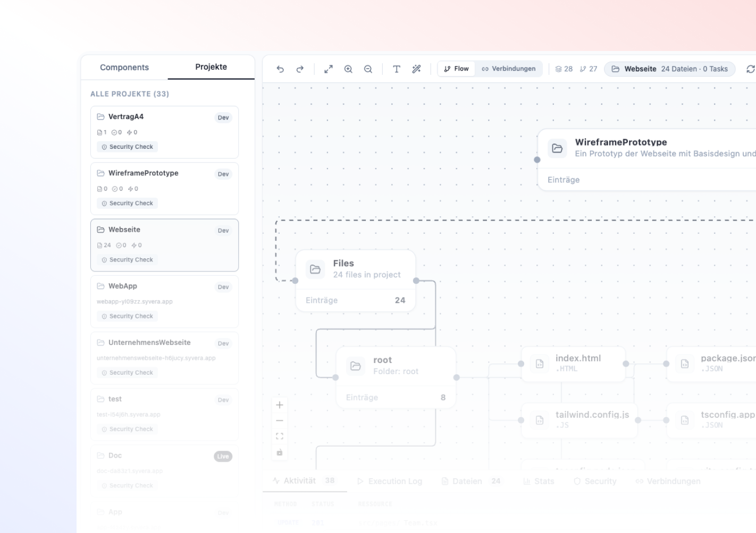Screen dimensions: 756x533
Task: Click the root node right connector handle
Action: pos(457,377)
